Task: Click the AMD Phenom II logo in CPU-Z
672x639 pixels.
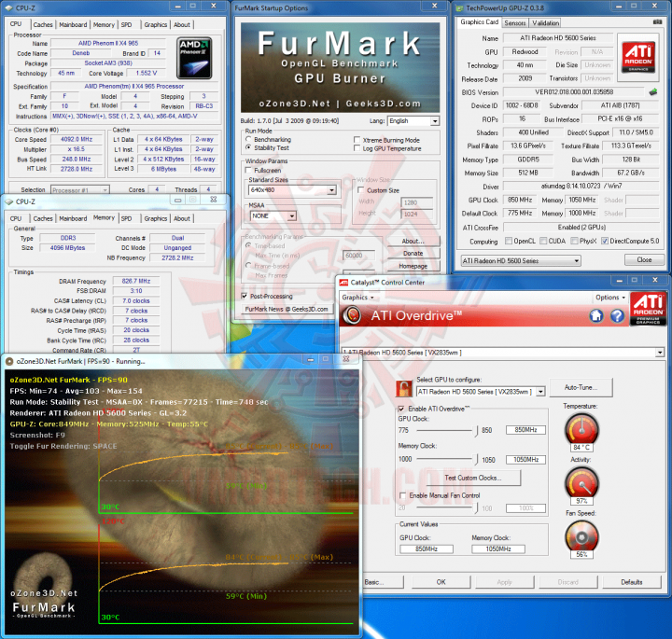Action: [x=194, y=58]
